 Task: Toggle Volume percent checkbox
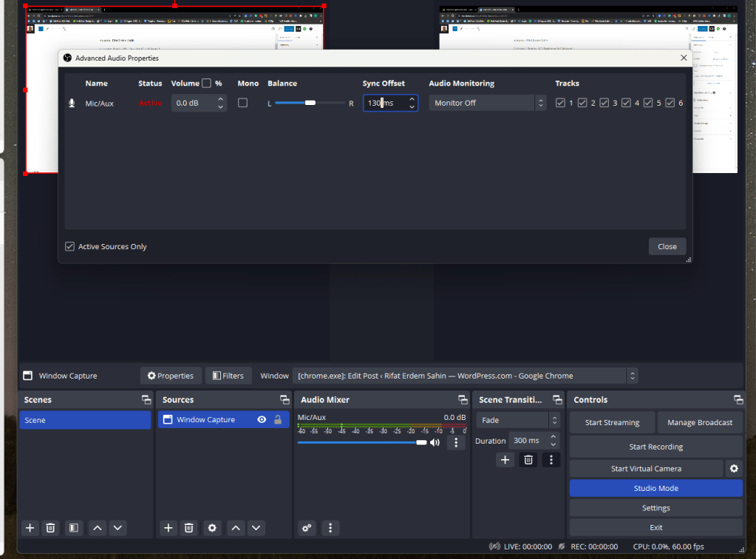(x=206, y=84)
